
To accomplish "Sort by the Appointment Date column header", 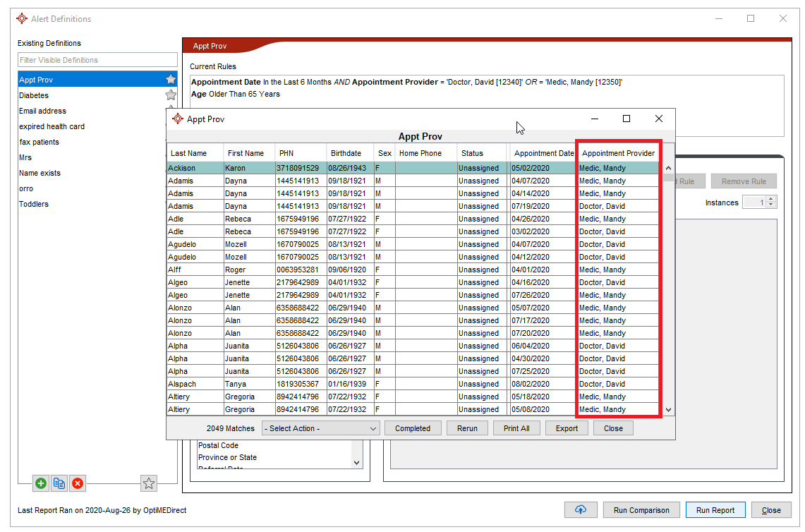I will click(543, 153).
